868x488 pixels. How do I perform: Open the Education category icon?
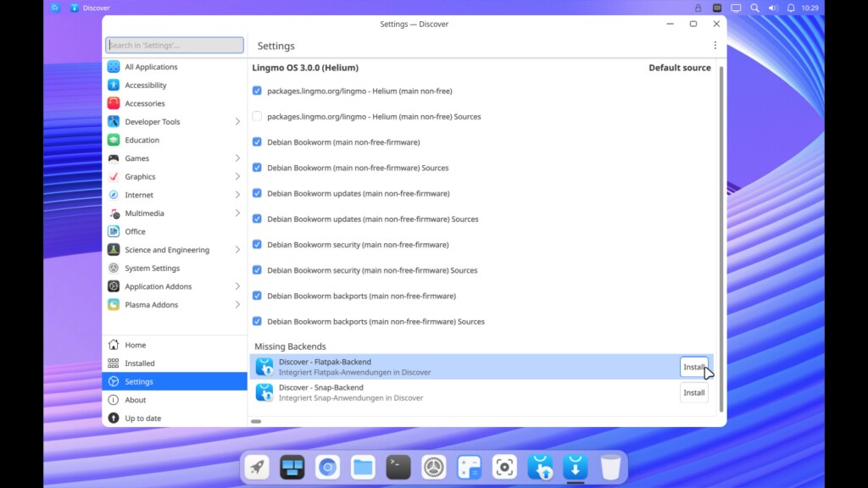pyautogui.click(x=114, y=140)
